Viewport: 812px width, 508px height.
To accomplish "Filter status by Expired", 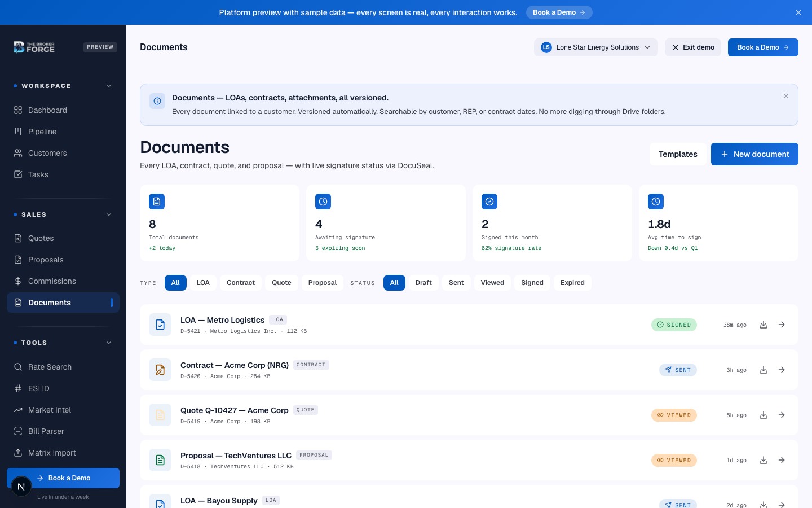I will [x=572, y=283].
